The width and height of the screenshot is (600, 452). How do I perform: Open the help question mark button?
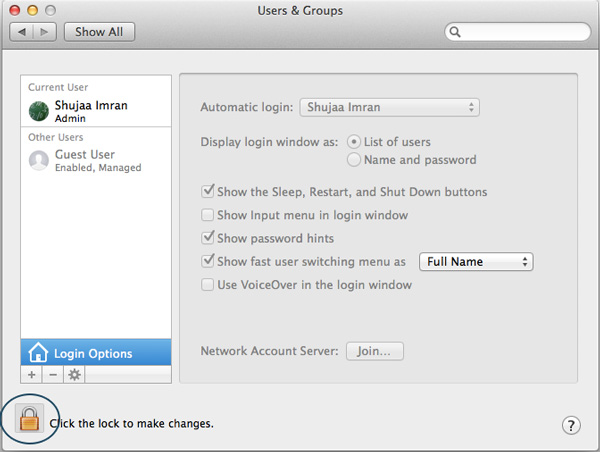pos(571,425)
